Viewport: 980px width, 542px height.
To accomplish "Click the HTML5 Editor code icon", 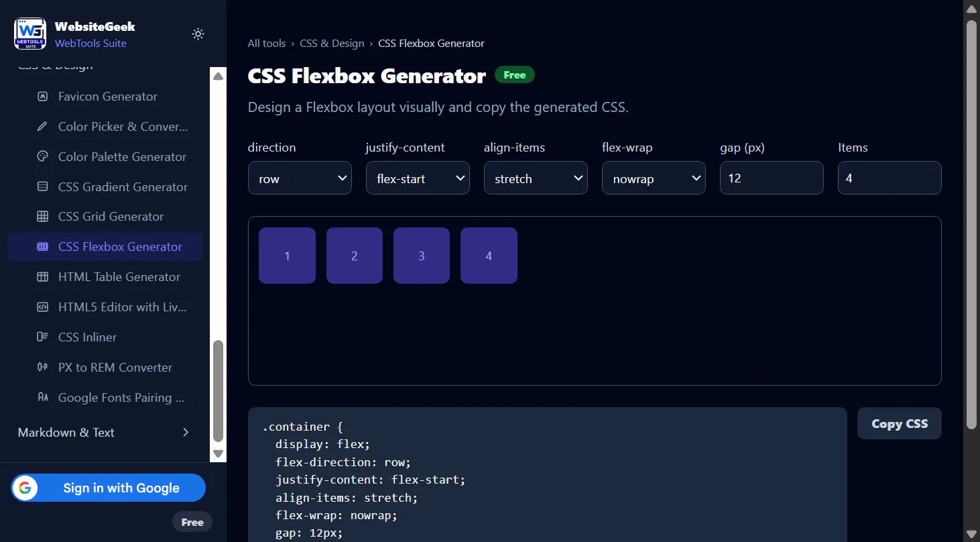I will click(x=43, y=307).
